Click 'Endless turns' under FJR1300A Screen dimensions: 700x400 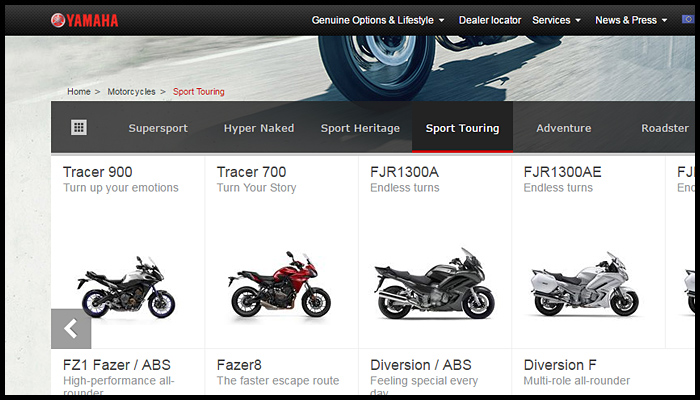[x=404, y=188]
